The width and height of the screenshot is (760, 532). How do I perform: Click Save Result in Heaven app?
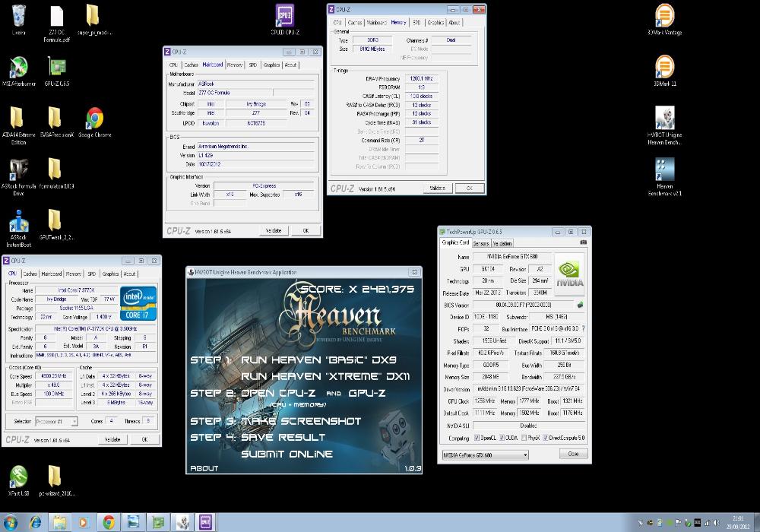(283, 437)
